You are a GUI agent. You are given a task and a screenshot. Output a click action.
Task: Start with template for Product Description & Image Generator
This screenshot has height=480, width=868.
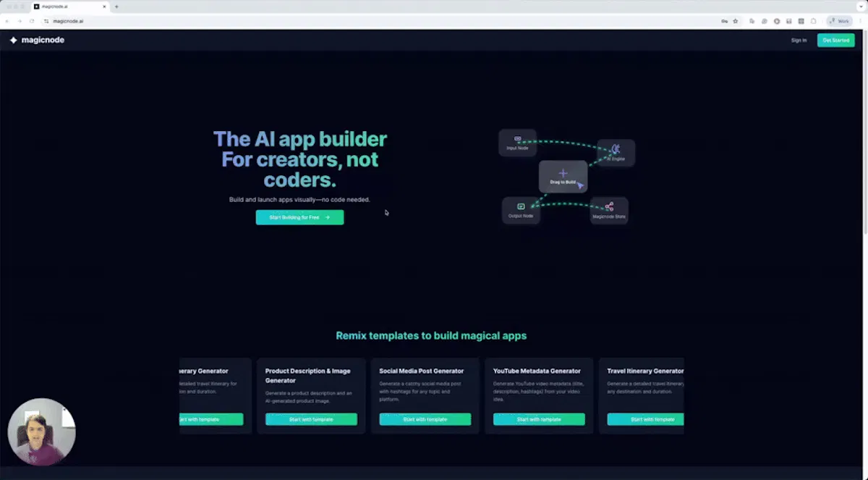[x=311, y=419]
